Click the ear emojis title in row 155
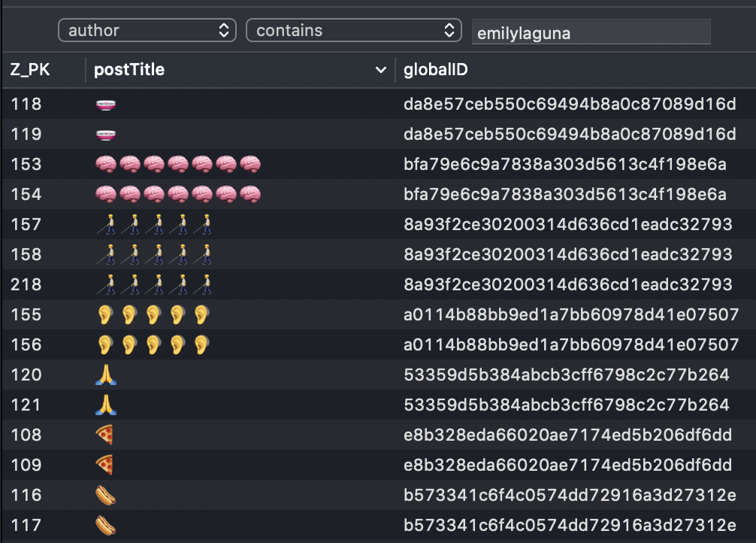 point(153,314)
